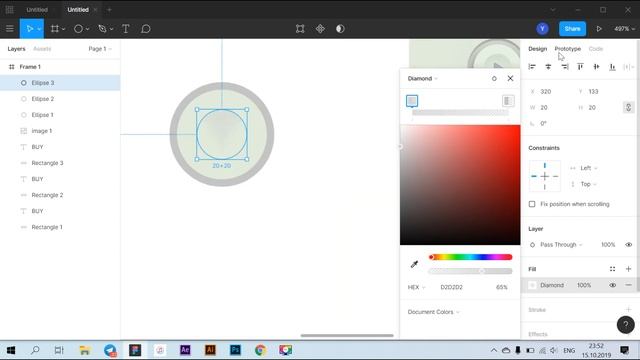640x360 pixels.
Task: Toggle layer visibility eye in Layer section
Action: click(629, 244)
